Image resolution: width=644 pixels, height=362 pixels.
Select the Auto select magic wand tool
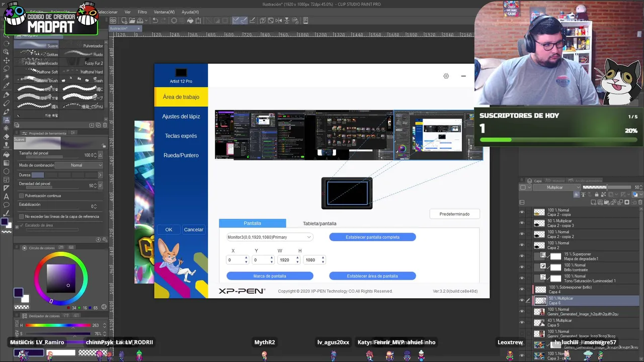[6, 77]
